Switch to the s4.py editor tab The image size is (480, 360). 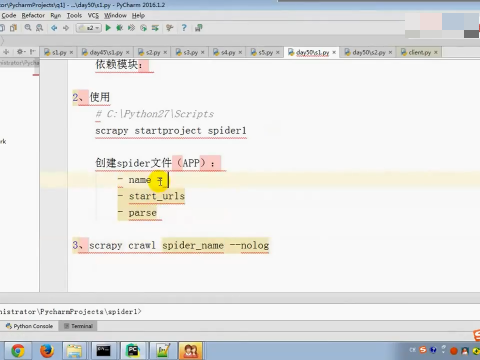(x=228, y=52)
